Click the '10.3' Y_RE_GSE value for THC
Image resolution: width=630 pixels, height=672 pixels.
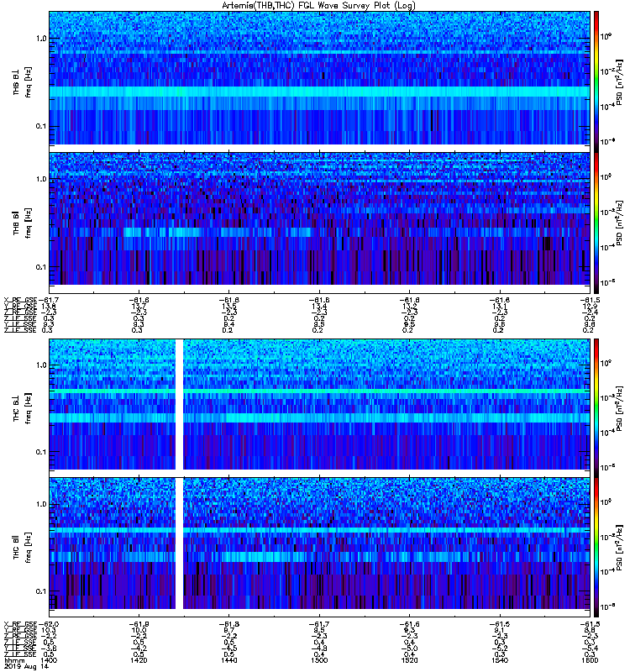(49, 630)
